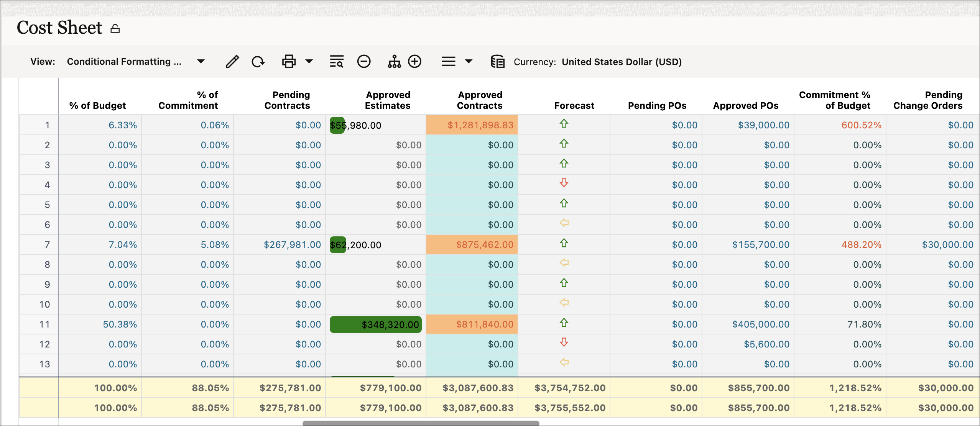Open the menu lines dropdown arrow

(468, 61)
